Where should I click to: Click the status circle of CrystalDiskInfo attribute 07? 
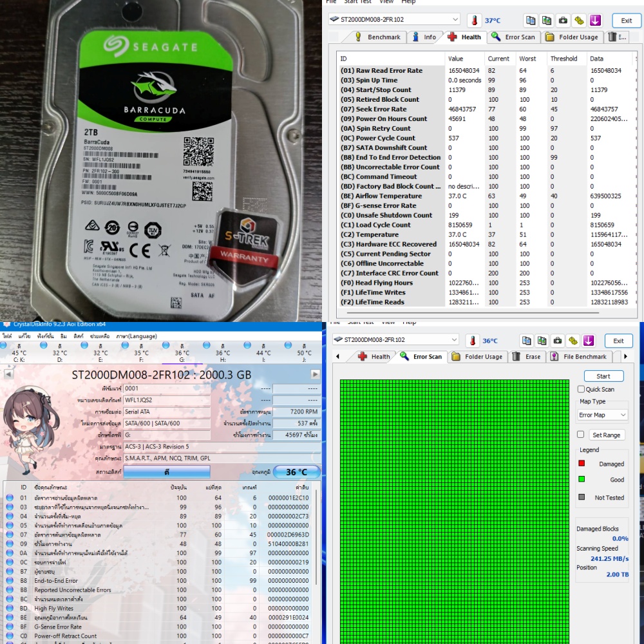tap(10, 535)
